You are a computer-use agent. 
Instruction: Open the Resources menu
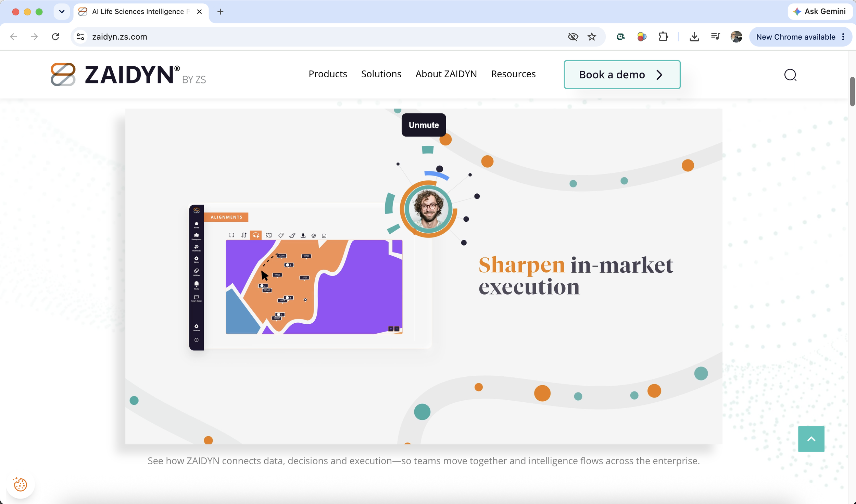point(513,74)
